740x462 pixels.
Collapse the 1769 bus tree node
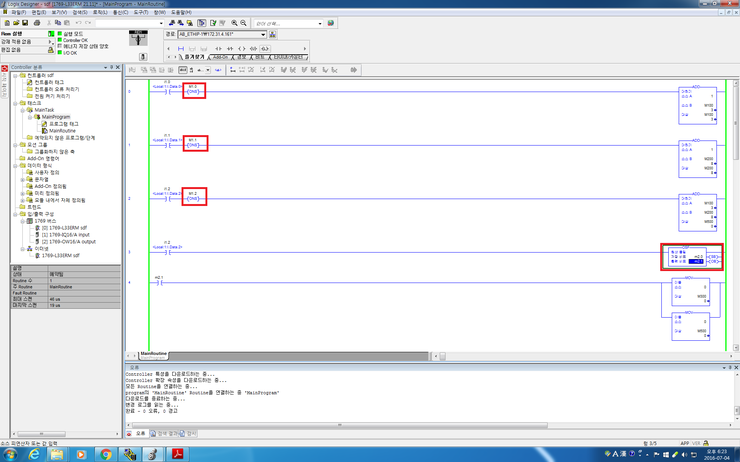22,221
